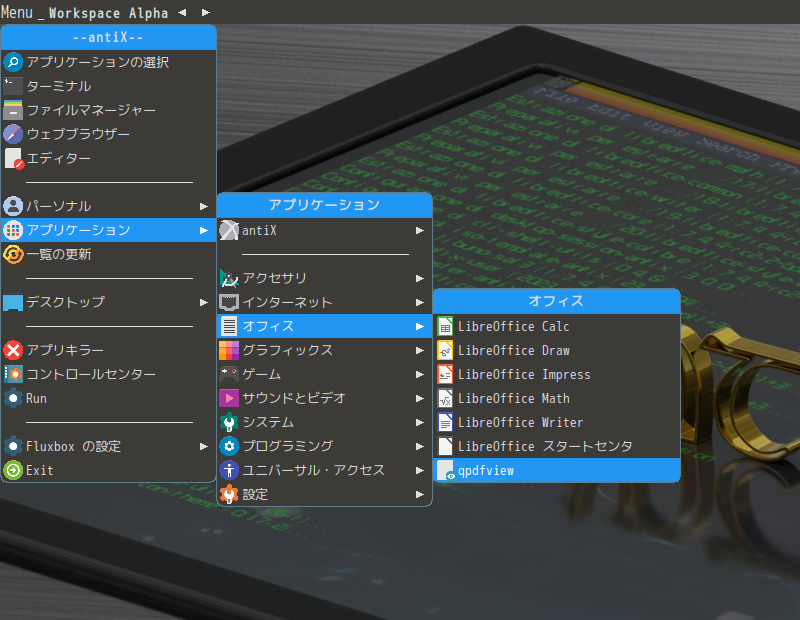Viewport: 800px width, 620px height.
Task: Click the ユニバーサル・アクセス accessibility icon
Action: tap(229, 470)
